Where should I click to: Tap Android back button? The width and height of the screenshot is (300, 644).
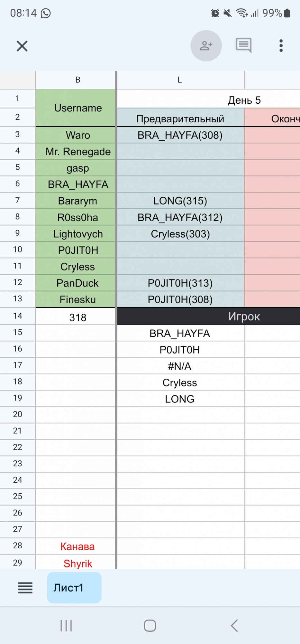click(234, 626)
